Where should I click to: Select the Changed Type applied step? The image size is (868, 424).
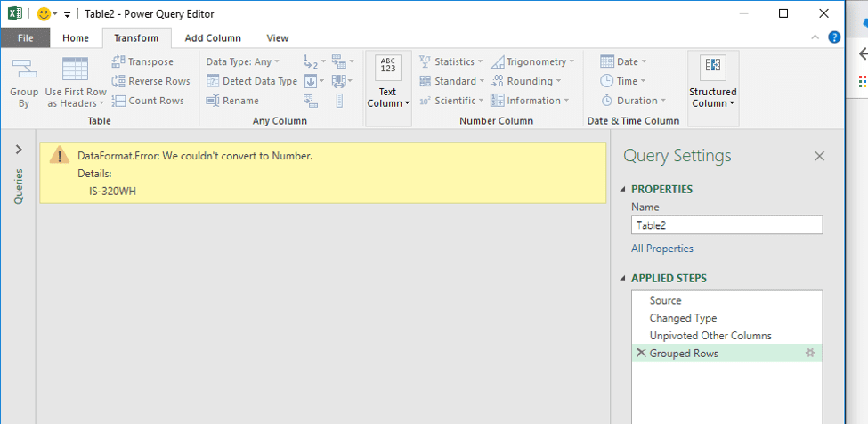(683, 318)
